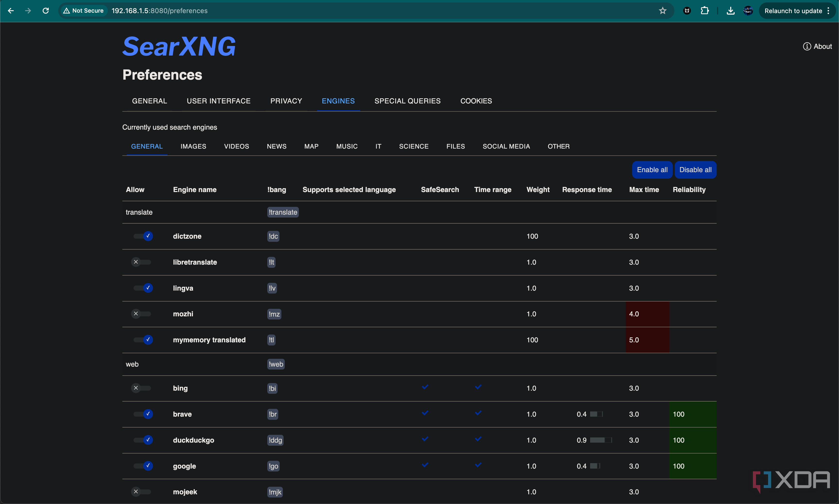Viewport: 839px width, 504px height.
Task: Click the !br bang for brave
Action: pos(272,414)
